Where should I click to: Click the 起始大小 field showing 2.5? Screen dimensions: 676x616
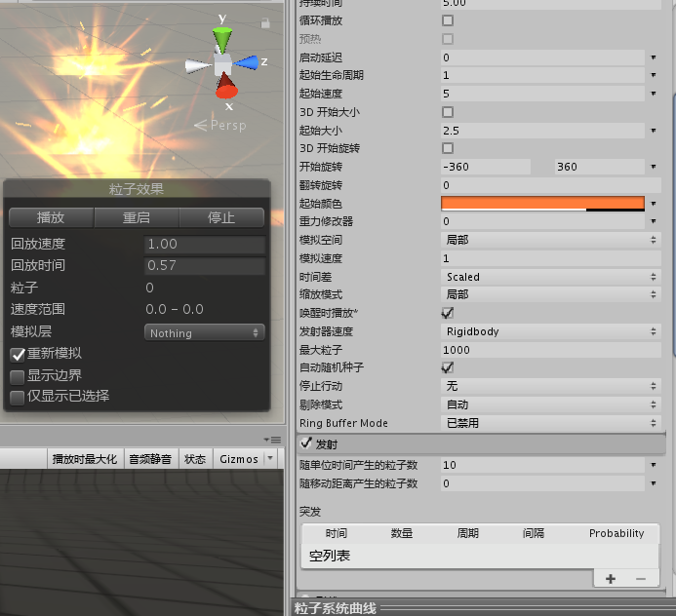[542, 131]
